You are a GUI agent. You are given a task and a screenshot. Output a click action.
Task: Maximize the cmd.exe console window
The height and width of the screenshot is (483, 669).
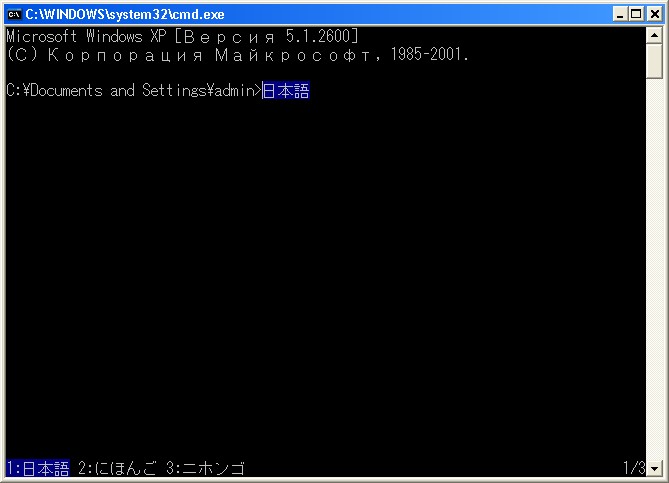pyautogui.click(x=637, y=15)
